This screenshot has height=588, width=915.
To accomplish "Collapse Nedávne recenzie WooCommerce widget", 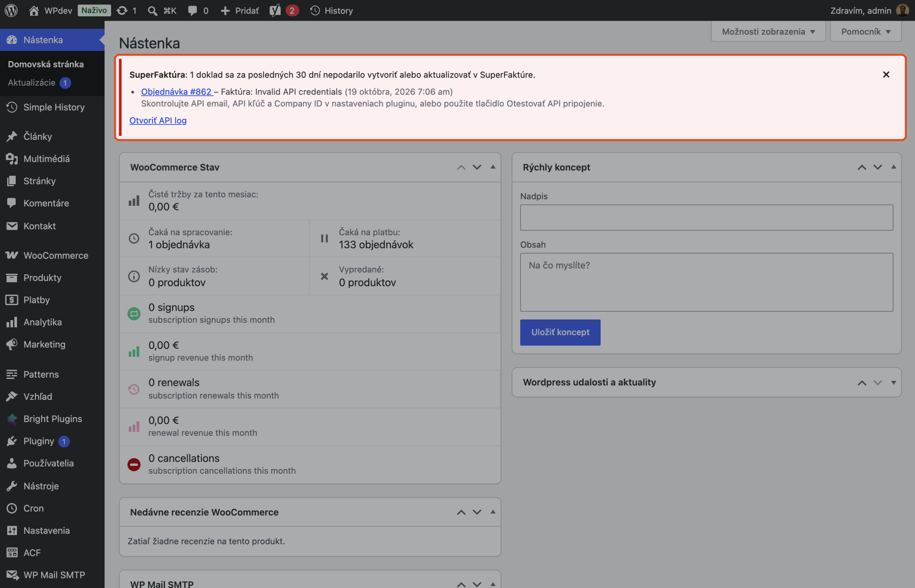I will [493, 512].
